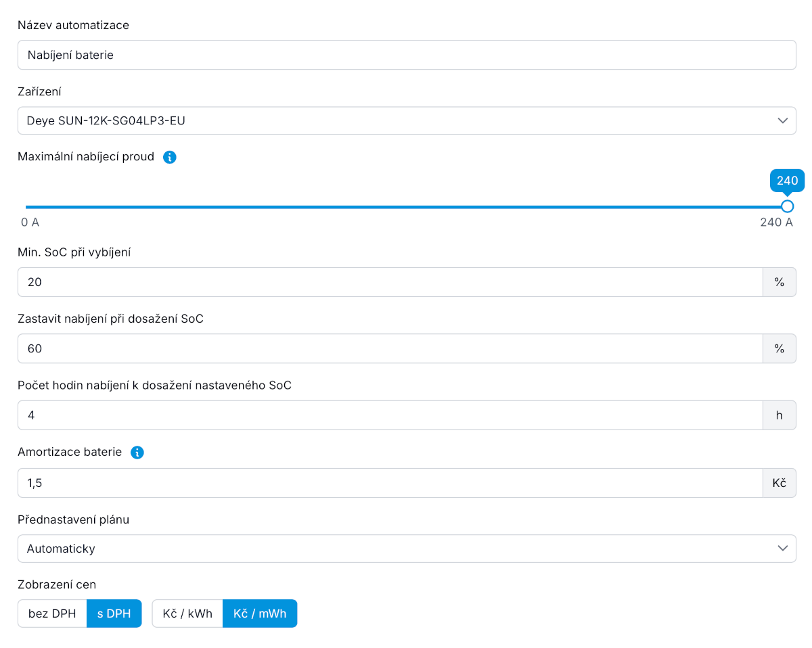
Task: Focus the Počet hodin nabíjení input
Action: coord(390,415)
